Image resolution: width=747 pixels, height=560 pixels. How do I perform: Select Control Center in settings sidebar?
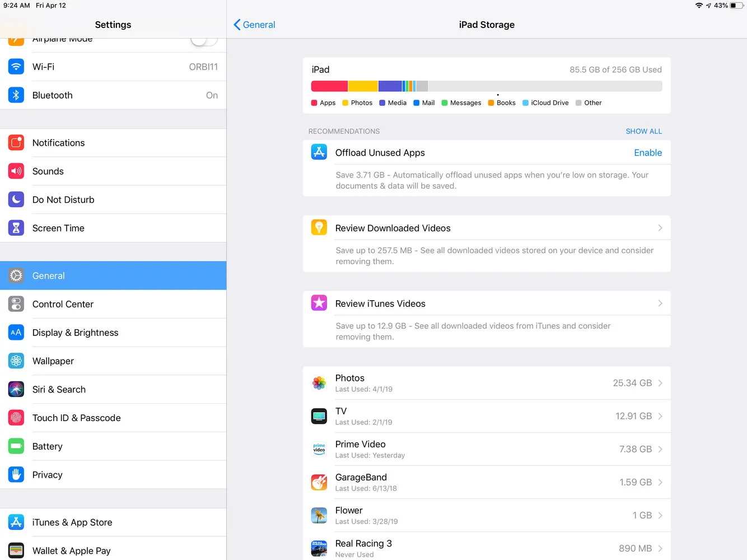(63, 304)
